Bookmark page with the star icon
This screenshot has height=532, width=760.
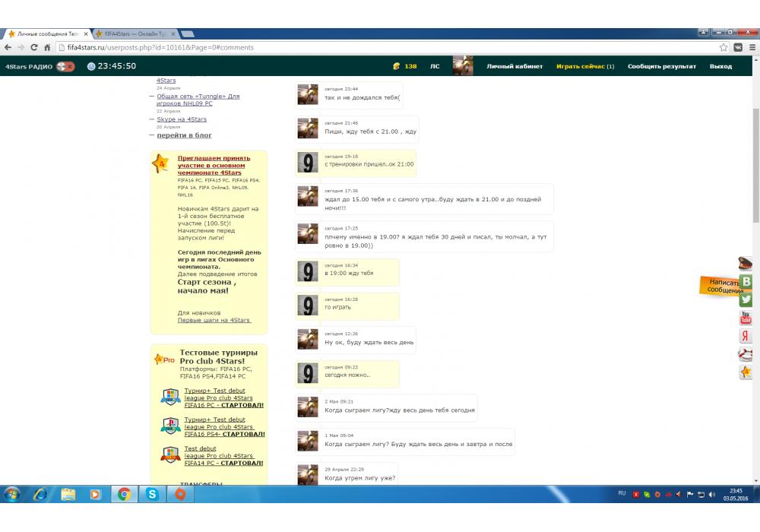pyautogui.click(x=724, y=47)
